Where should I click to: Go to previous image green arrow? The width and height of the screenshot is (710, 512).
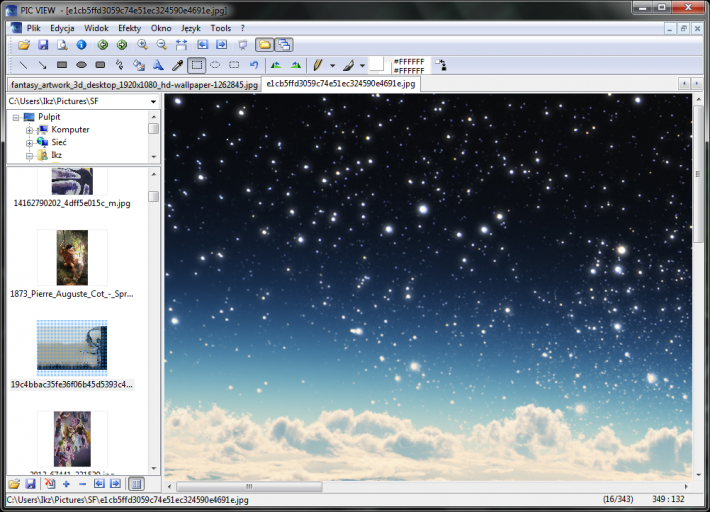(103, 45)
